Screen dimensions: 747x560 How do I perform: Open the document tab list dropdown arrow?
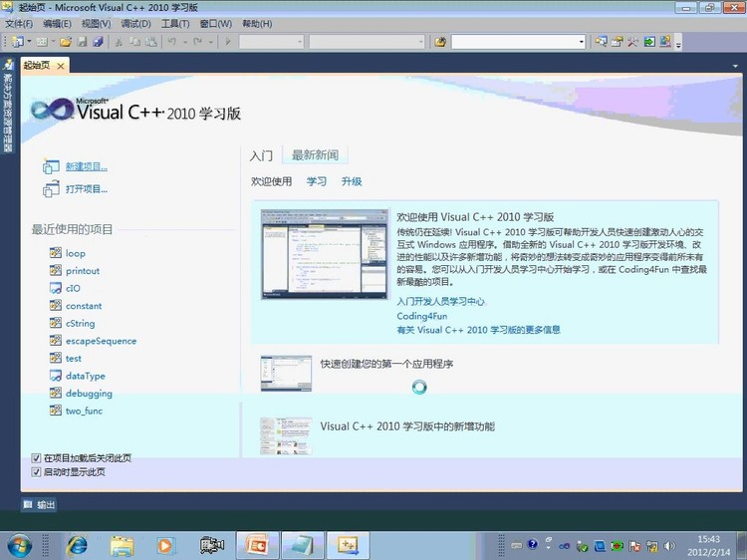pyautogui.click(x=735, y=66)
